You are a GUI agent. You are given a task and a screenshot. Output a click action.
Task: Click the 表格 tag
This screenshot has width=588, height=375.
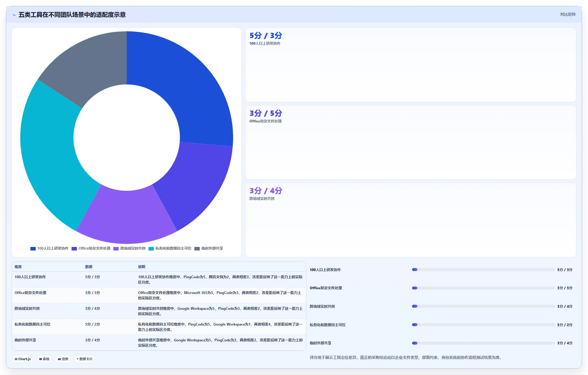(44, 359)
